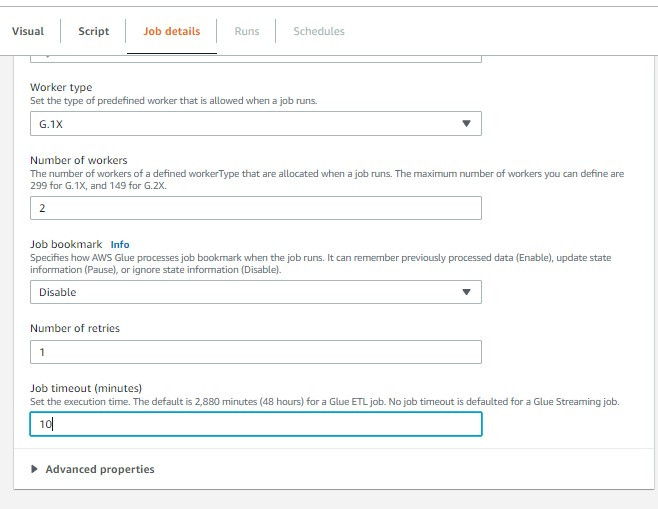Click the Job bookmark heading text
Image resolution: width=658 pixels, height=509 pixels.
click(65, 244)
